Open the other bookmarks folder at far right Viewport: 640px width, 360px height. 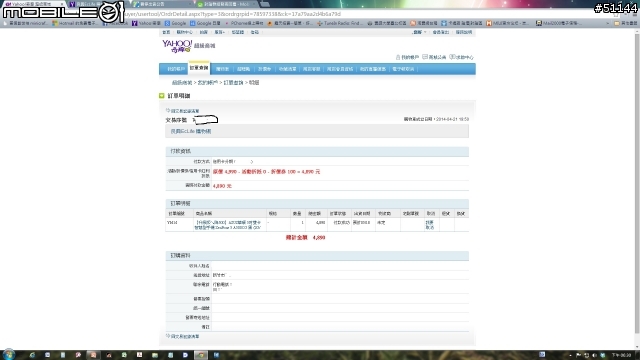tap(625, 23)
